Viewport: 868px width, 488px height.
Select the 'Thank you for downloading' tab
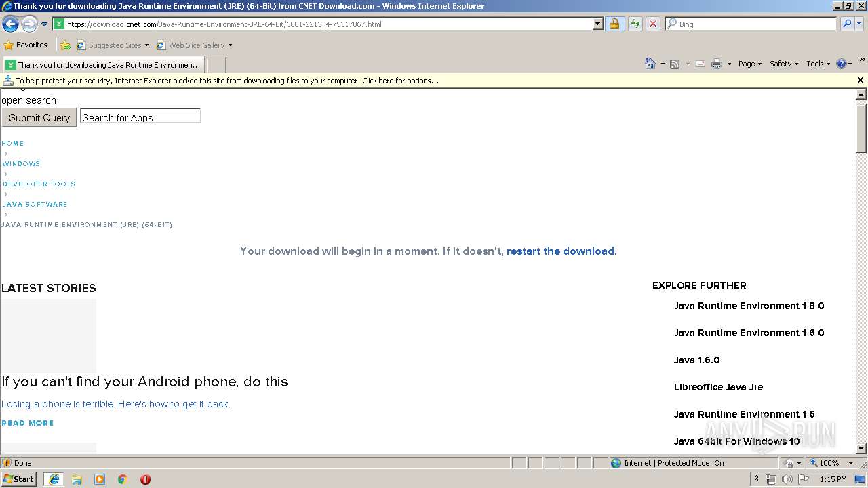(104, 65)
